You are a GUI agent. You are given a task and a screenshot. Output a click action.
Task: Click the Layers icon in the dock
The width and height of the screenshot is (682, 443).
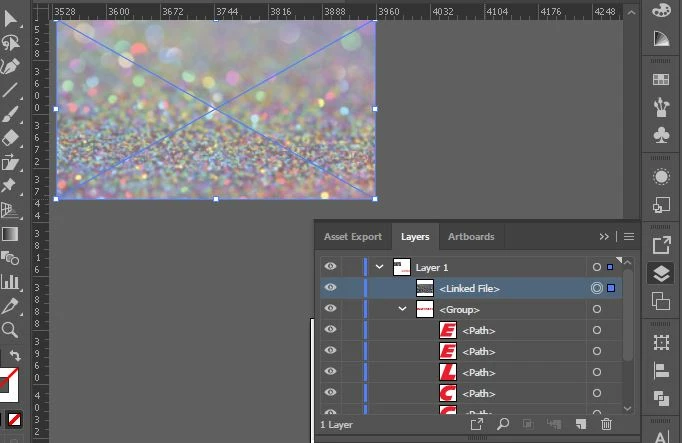(x=661, y=273)
